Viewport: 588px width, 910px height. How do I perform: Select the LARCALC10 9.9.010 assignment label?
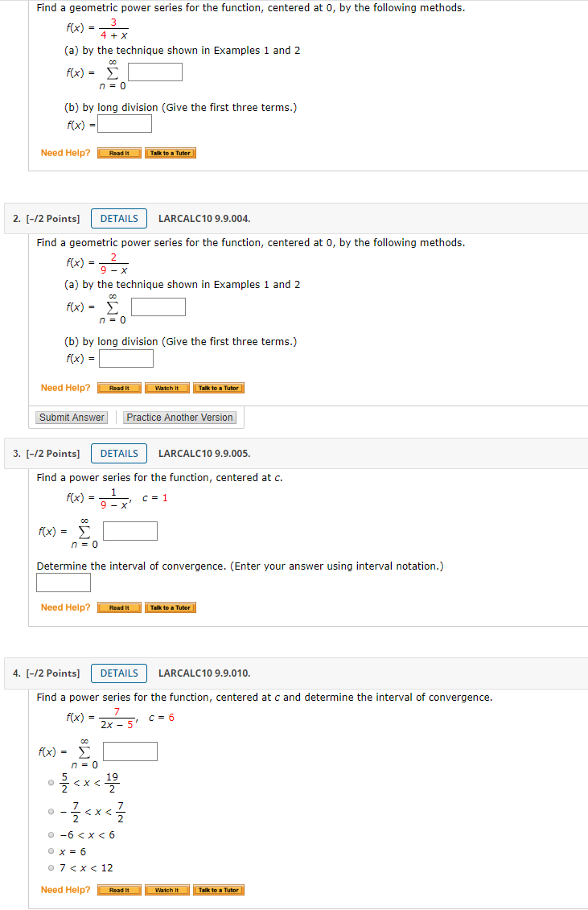204,673
